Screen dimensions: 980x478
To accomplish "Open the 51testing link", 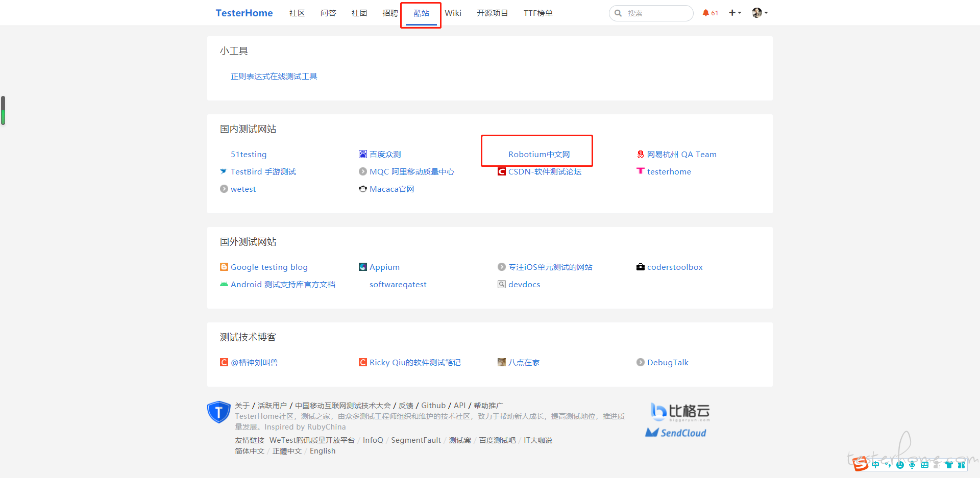I will pos(249,154).
